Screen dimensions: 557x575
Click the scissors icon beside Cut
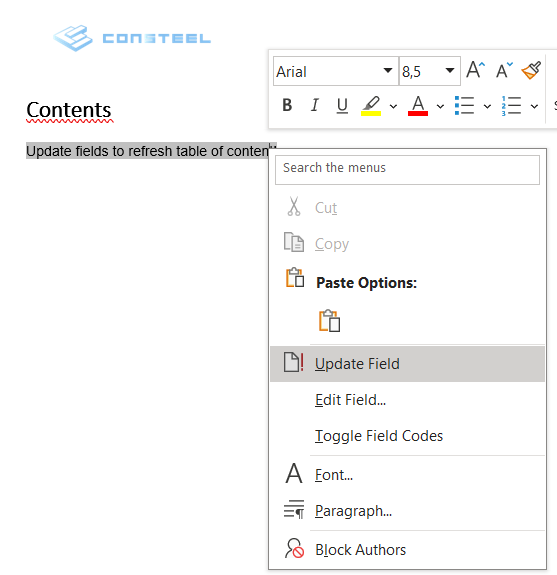(x=294, y=206)
